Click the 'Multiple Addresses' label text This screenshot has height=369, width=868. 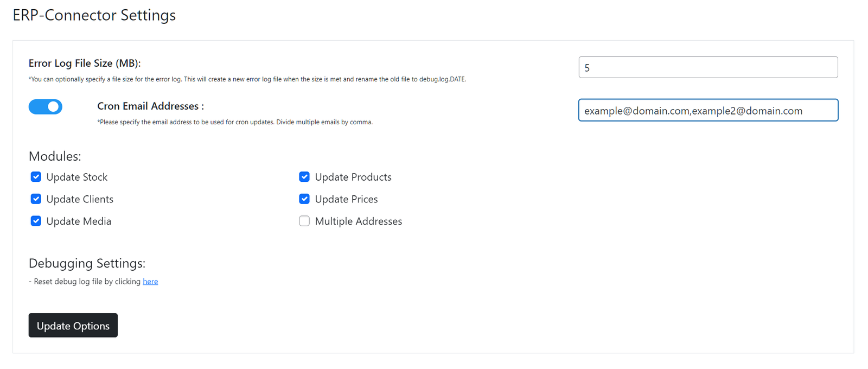(358, 221)
